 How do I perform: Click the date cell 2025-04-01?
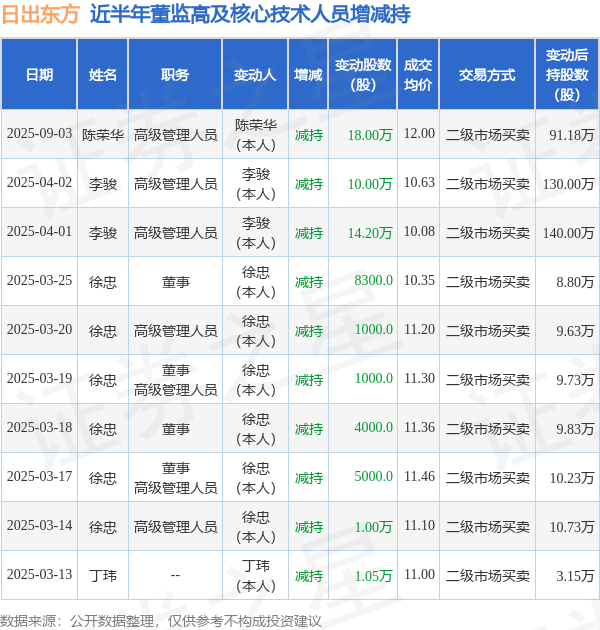pos(39,232)
